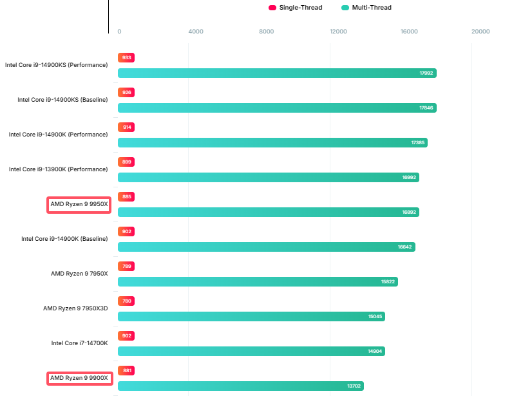The width and height of the screenshot is (532, 396).
Task: Click the 13702 multi-thread bar for Ryzen 9900X
Action: click(x=240, y=386)
